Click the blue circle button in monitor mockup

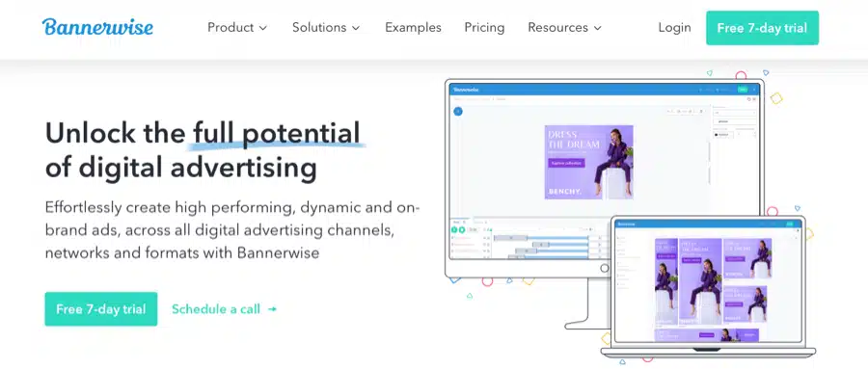point(458,111)
